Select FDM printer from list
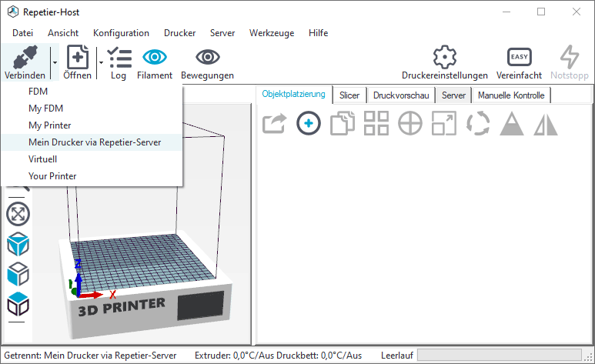 [x=92, y=92]
